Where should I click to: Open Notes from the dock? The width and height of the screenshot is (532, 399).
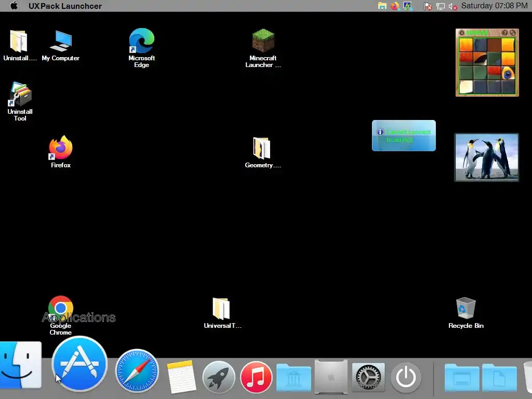click(181, 377)
